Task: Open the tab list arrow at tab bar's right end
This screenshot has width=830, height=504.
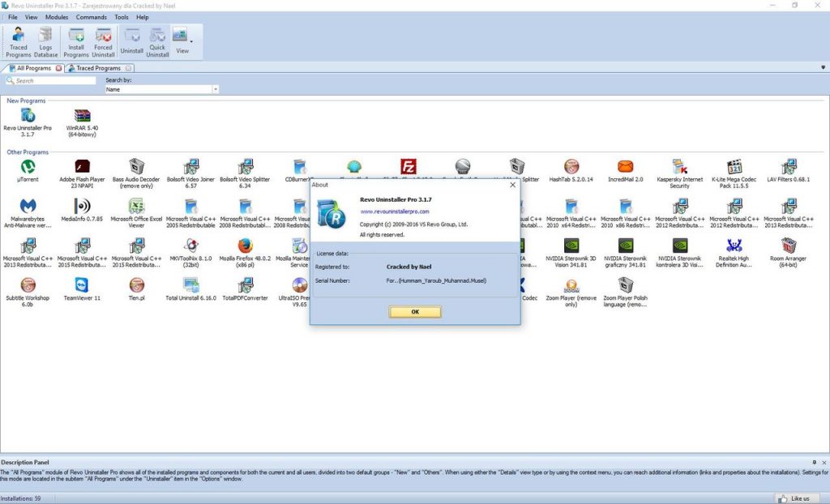Action: pyautogui.click(x=824, y=68)
